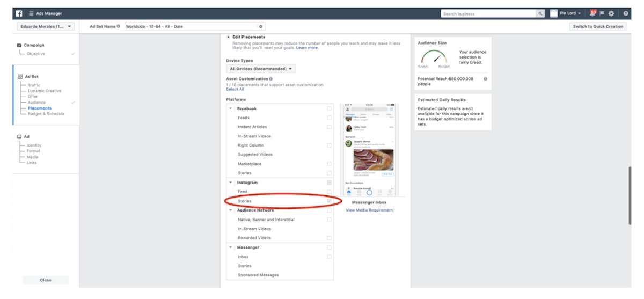Open the Ads Manager hamburger menu
Image resolution: width=644 pixels, height=299 pixels.
(x=32, y=13)
